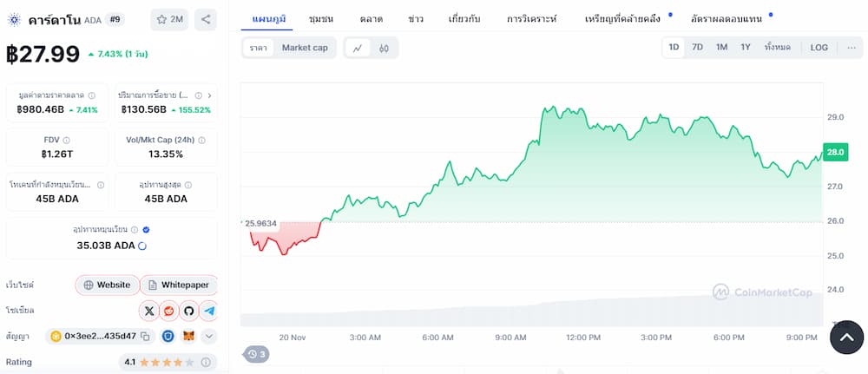
Task: Open more chart options ellipsis
Action: (x=852, y=48)
